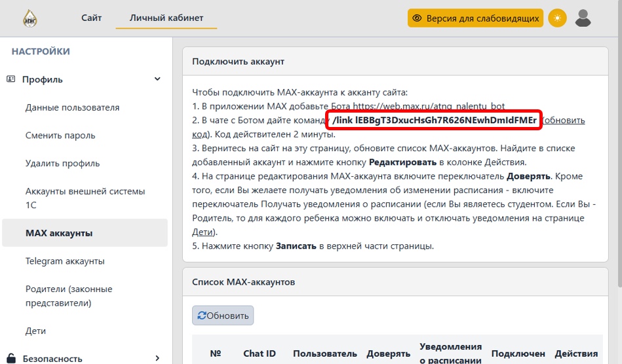The image size is (622, 364).
Task: Open the Сайт tab
Action: [91, 18]
